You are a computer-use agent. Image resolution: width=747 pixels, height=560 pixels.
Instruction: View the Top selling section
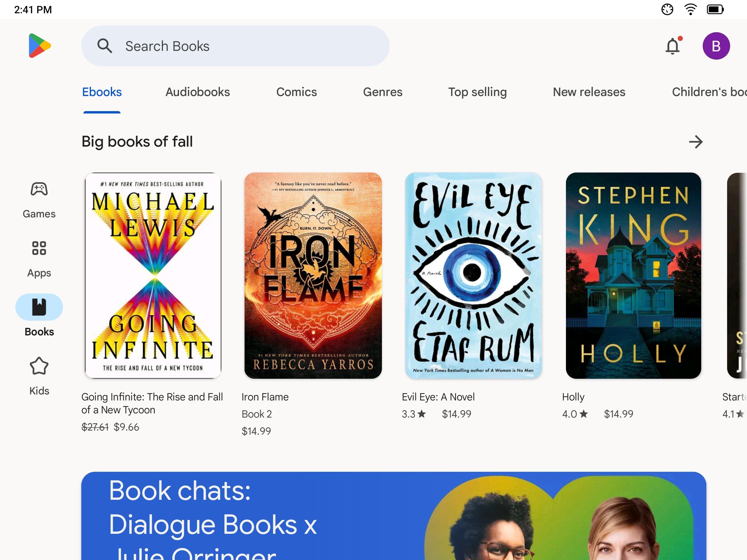tap(477, 92)
